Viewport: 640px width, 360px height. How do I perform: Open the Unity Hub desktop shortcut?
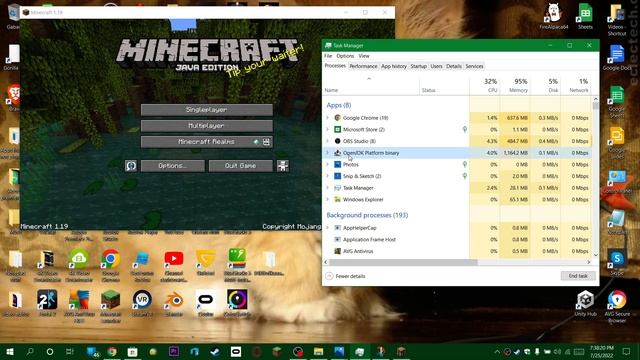[x=585, y=304]
